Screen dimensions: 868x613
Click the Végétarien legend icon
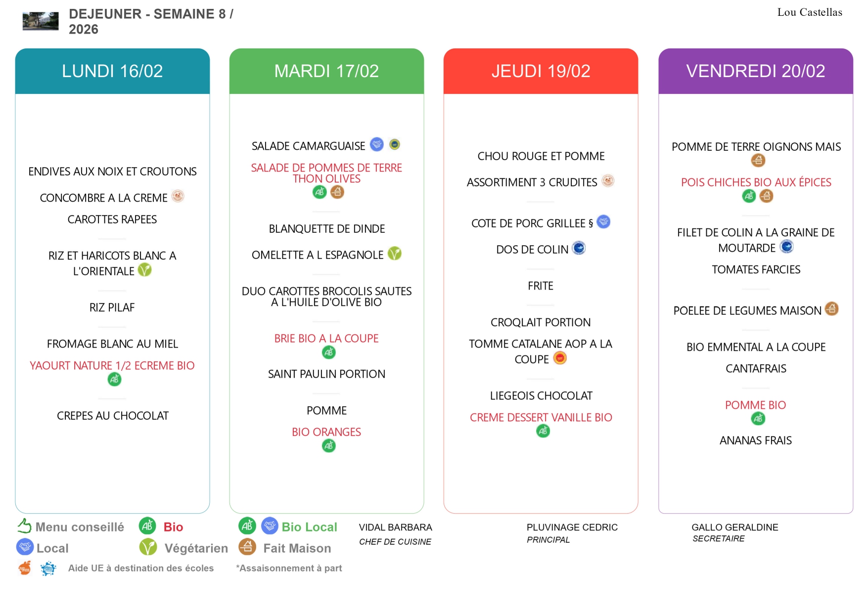coord(148,547)
